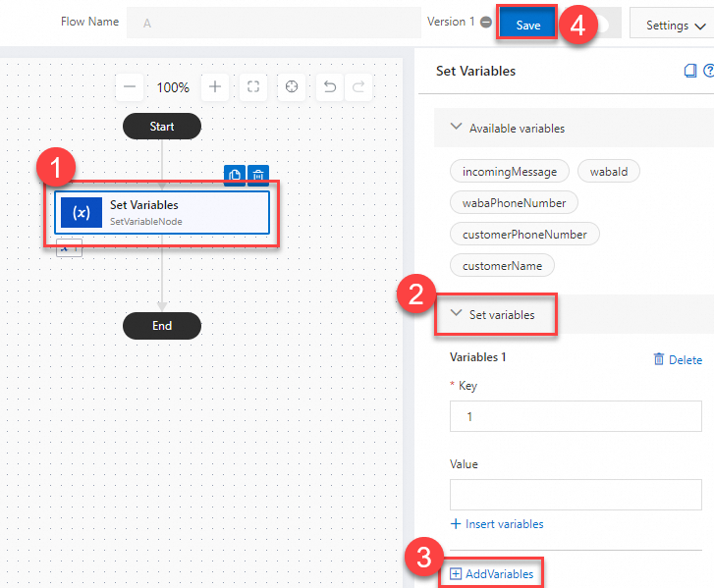This screenshot has height=588, width=714.
Task: Select the wabaId variable chip
Action: tap(609, 172)
